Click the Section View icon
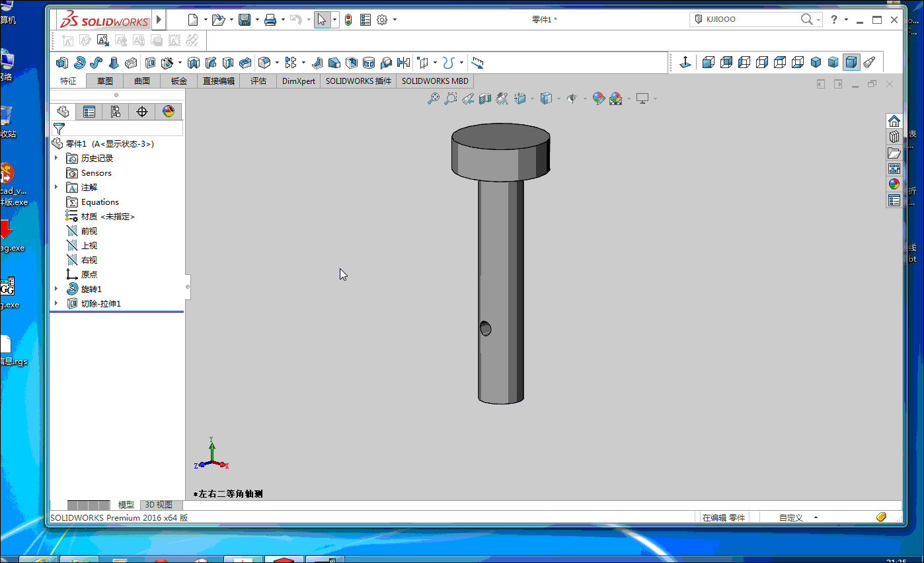The width and height of the screenshot is (924, 563). pyautogui.click(x=485, y=98)
